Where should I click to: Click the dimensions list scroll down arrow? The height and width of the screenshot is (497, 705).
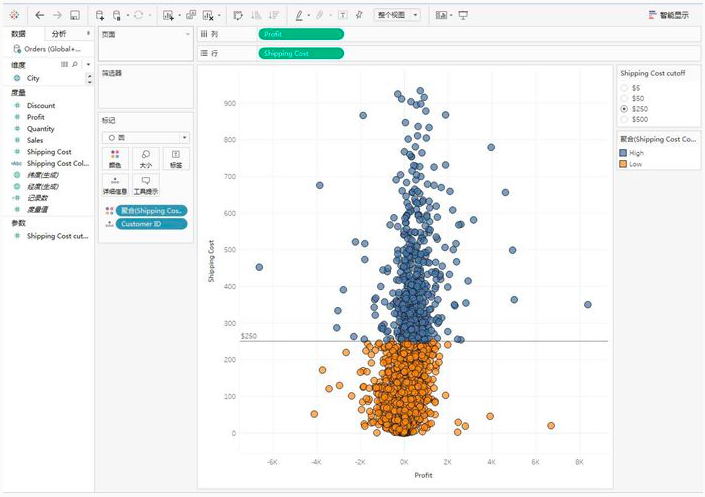(89, 82)
